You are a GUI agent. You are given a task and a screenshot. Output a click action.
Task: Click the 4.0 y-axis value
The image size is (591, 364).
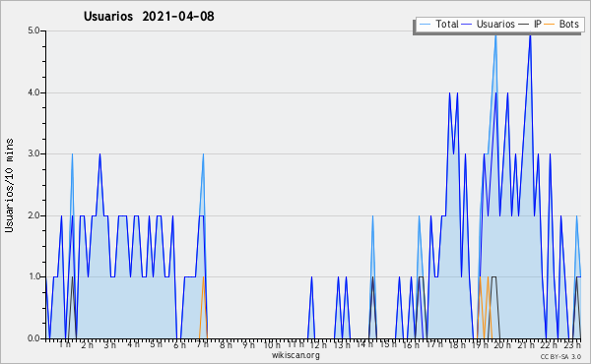[33, 92]
